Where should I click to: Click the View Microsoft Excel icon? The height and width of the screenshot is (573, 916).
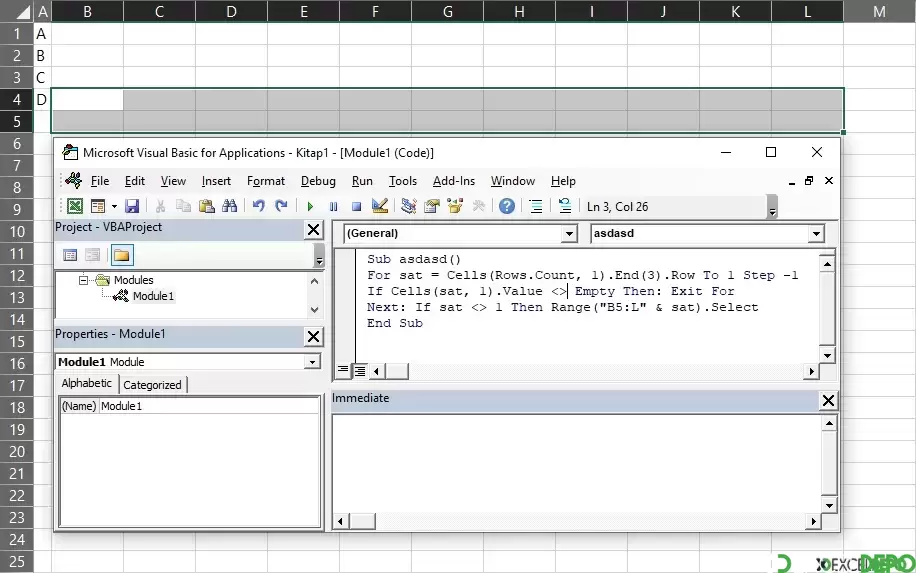[75, 206]
